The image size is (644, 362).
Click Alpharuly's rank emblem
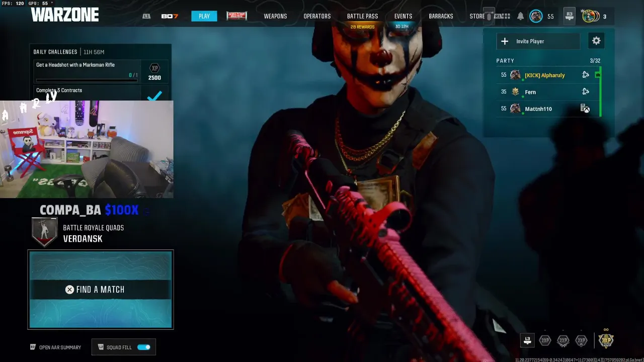(x=515, y=75)
